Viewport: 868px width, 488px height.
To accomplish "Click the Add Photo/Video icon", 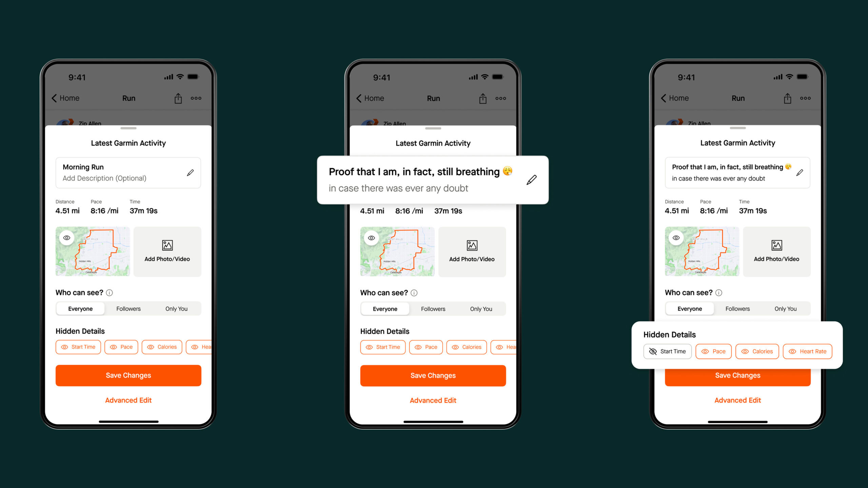I will pos(167,245).
